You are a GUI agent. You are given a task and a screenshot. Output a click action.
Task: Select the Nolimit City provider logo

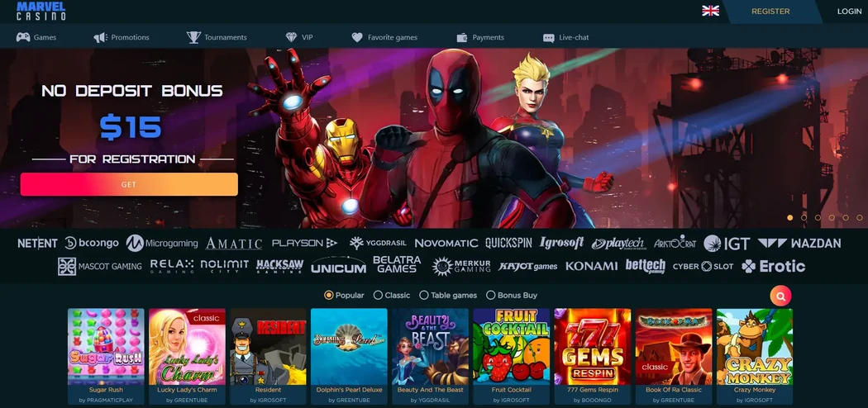[225, 267]
